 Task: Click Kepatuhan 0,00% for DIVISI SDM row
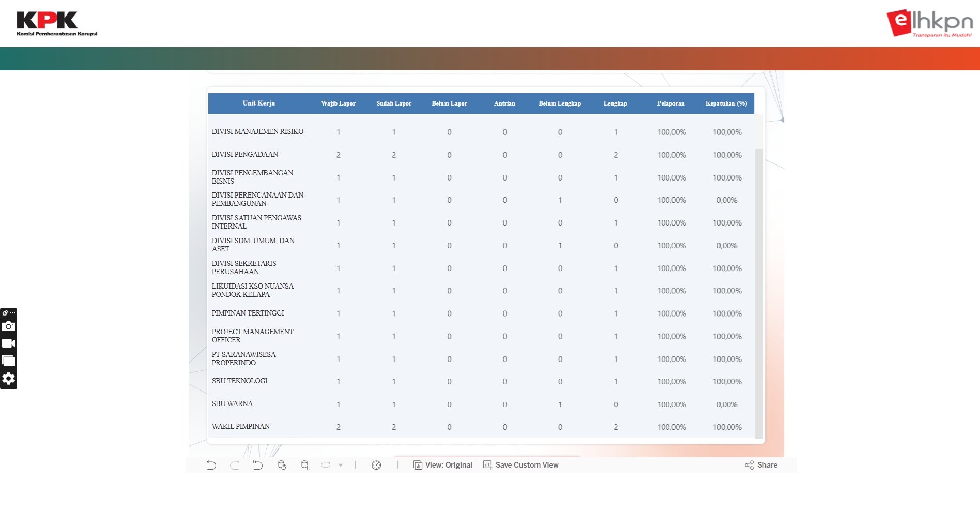point(727,246)
